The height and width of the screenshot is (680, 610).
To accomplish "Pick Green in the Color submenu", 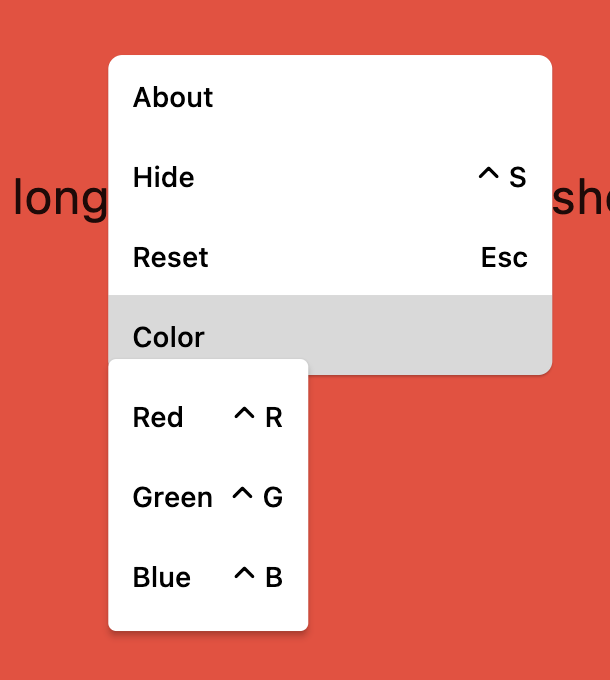I will point(172,497).
